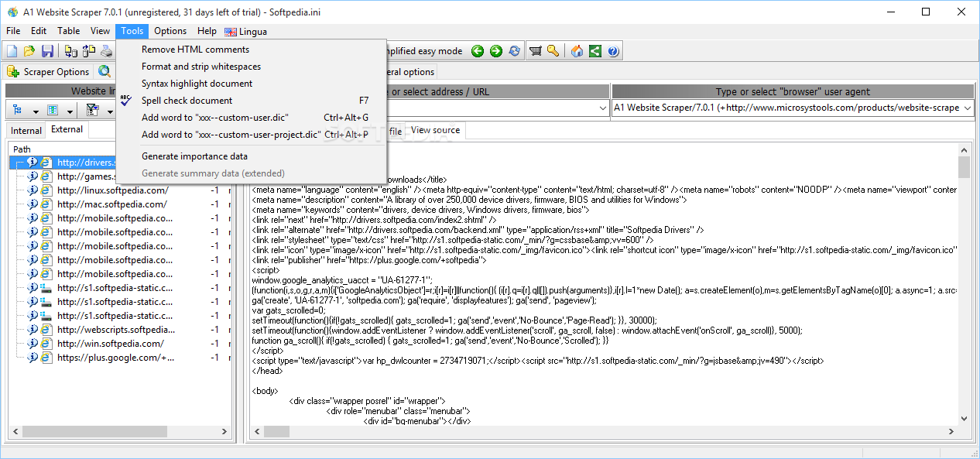Click scrollbar down arrow in source view
Screen dimensions: 980x459
[x=964, y=419]
